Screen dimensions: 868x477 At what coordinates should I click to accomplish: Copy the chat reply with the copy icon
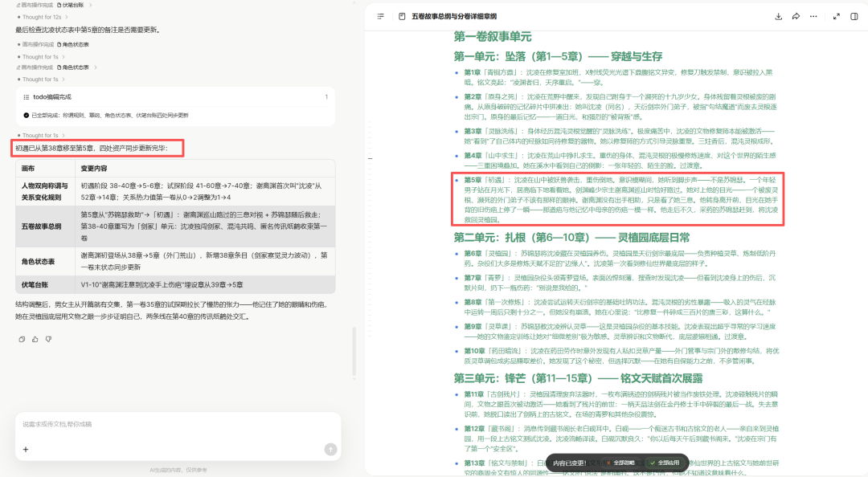tap(22, 339)
